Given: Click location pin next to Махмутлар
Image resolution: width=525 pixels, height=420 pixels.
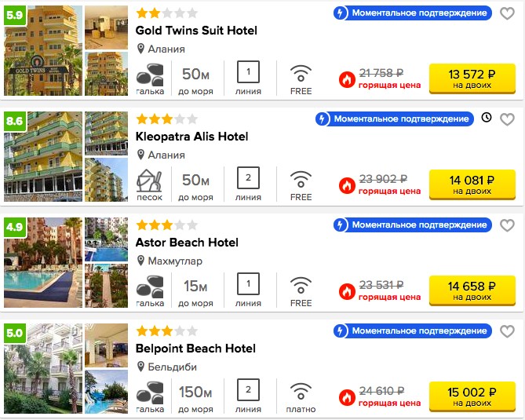Looking at the screenshot, I should click(x=141, y=261).
